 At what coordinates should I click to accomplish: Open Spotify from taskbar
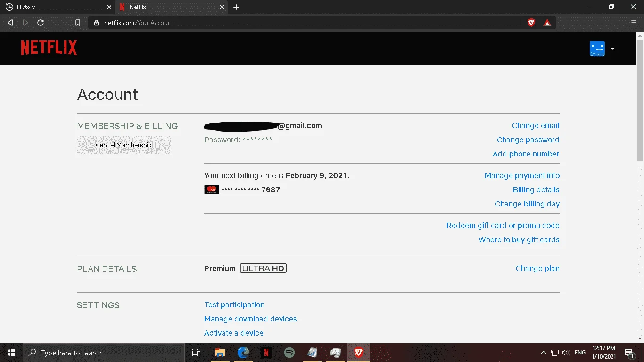coord(289,353)
